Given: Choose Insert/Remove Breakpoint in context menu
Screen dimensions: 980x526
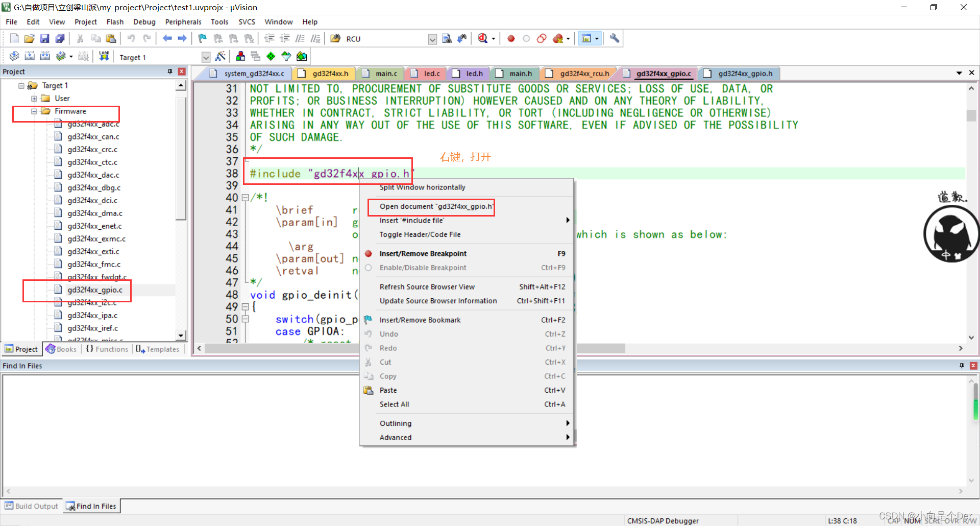Looking at the screenshot, I should point(467,253).
